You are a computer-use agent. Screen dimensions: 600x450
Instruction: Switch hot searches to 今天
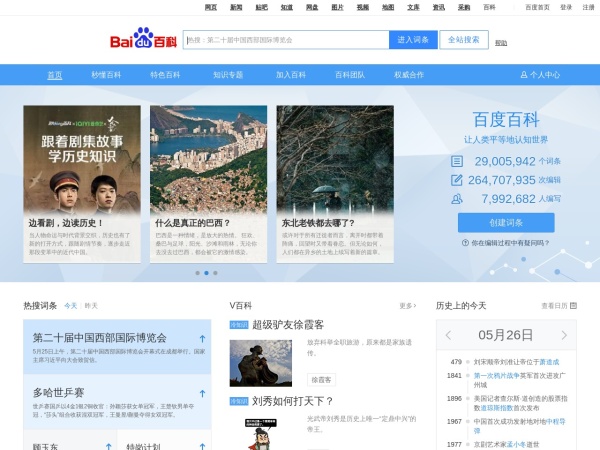click(70, 306)
